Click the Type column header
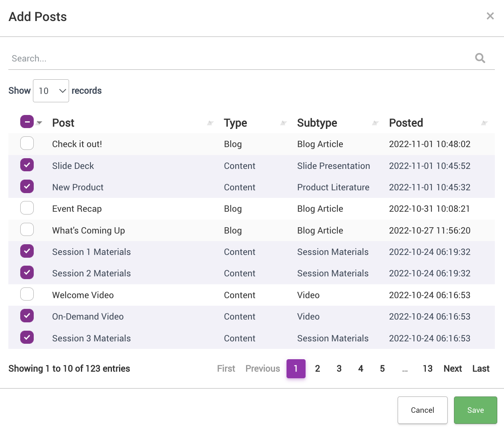 (x=235, y=123)
